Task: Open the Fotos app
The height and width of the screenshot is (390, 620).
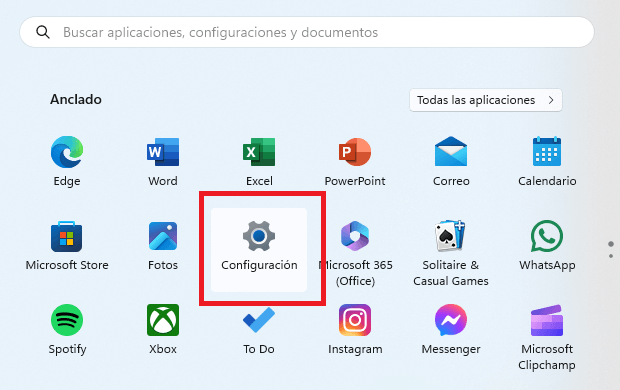Action: (x=163, y=236)
